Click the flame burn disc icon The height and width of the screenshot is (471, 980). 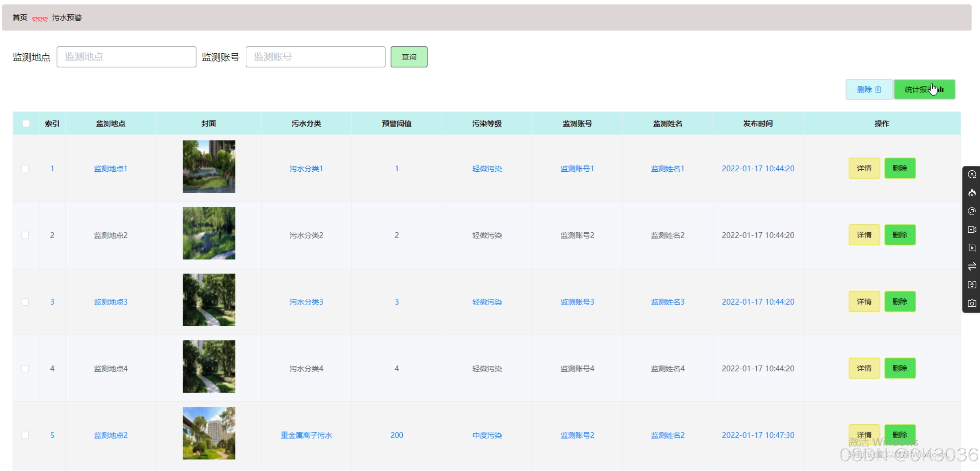tap(972, 193)
